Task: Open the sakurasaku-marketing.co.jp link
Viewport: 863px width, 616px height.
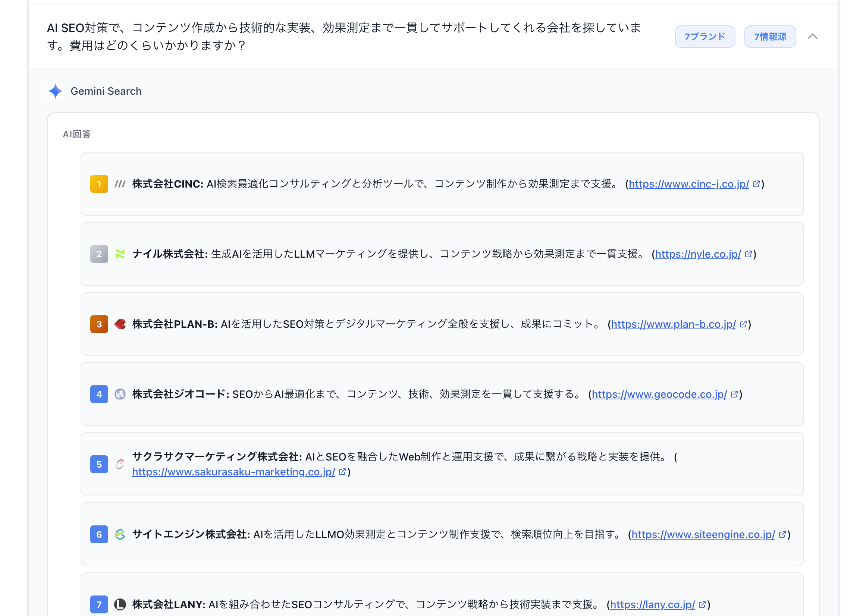Action: (x=233, y=472)
